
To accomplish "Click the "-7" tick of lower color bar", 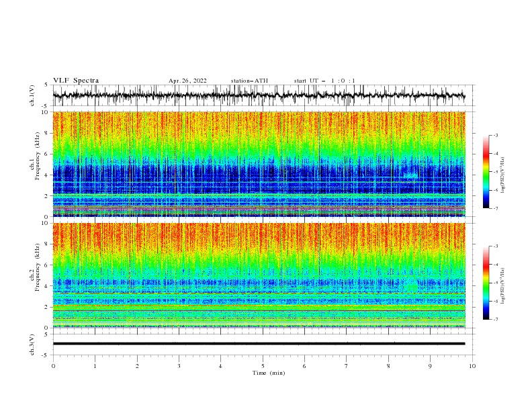I will point(496,319).
